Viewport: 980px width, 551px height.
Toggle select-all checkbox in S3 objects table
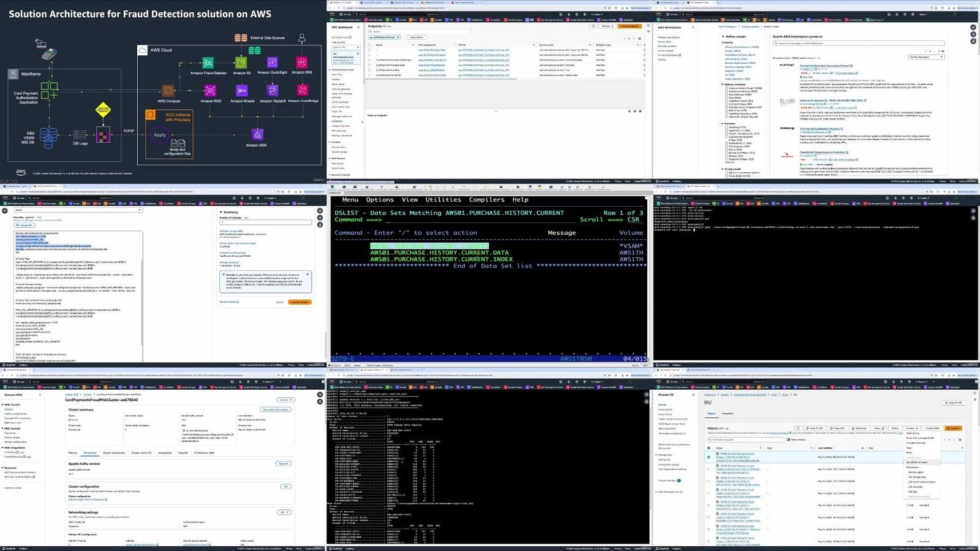pyautogui.click(x=709, y=448)
